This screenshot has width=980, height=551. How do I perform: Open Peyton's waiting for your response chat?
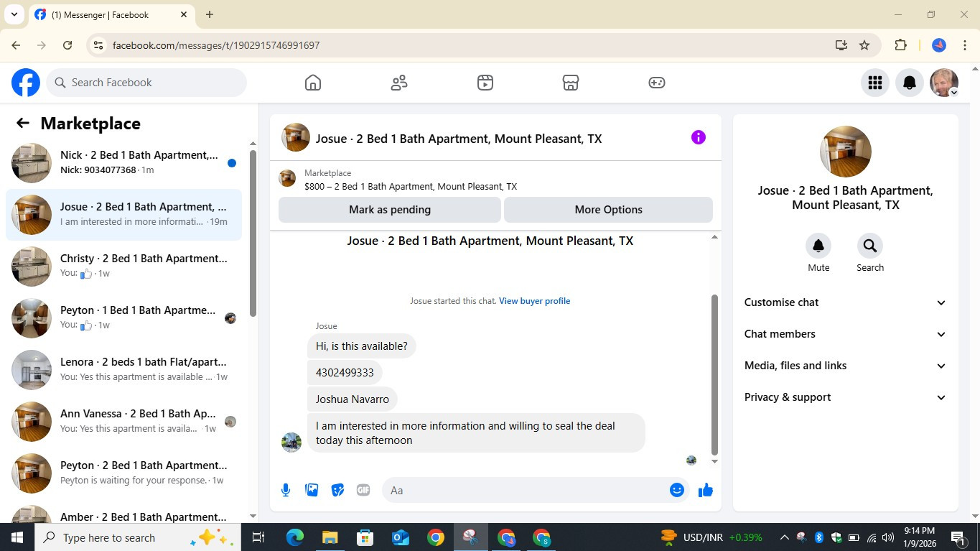123,473
